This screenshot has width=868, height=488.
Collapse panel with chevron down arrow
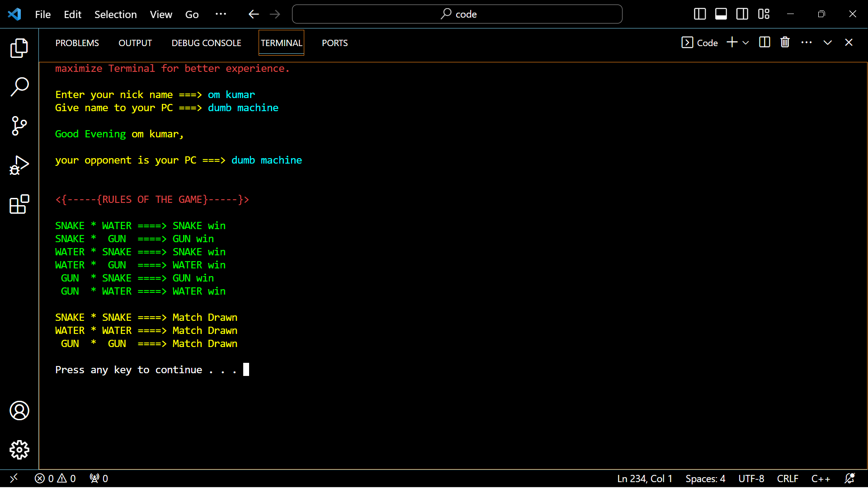[x=827, y=42]
